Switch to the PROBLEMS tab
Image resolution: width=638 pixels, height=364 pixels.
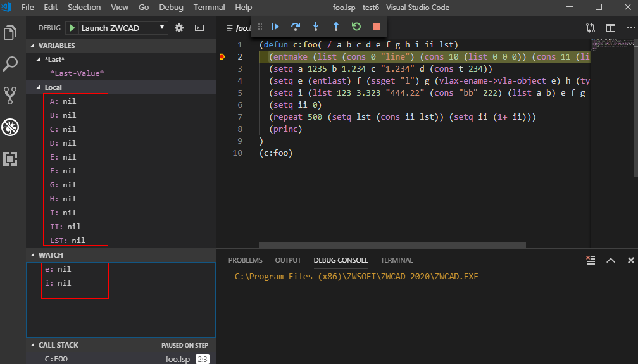click(246, 260)
